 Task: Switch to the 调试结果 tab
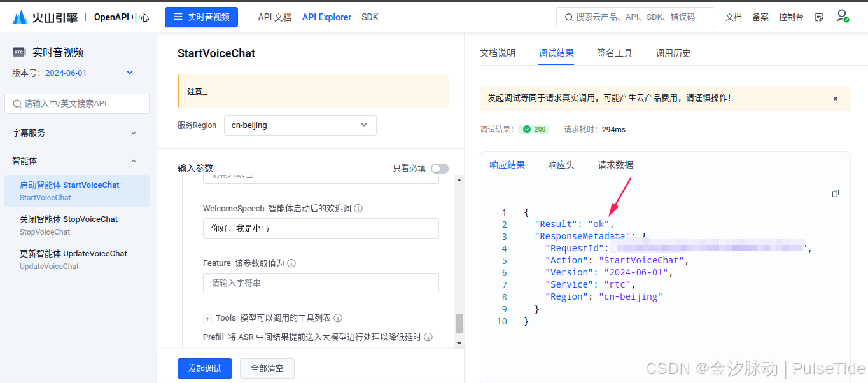point(556,53)
